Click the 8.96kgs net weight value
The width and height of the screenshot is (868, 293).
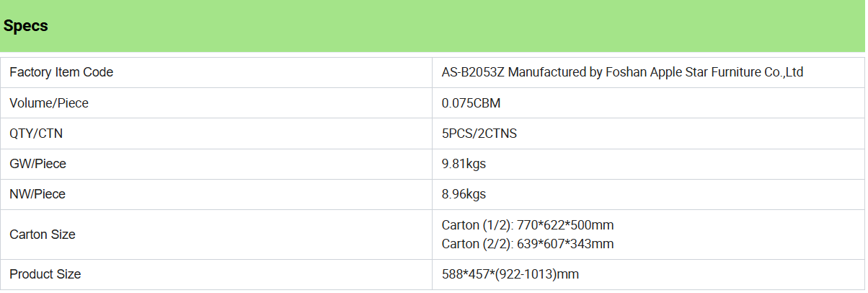(x=464, y=194)
